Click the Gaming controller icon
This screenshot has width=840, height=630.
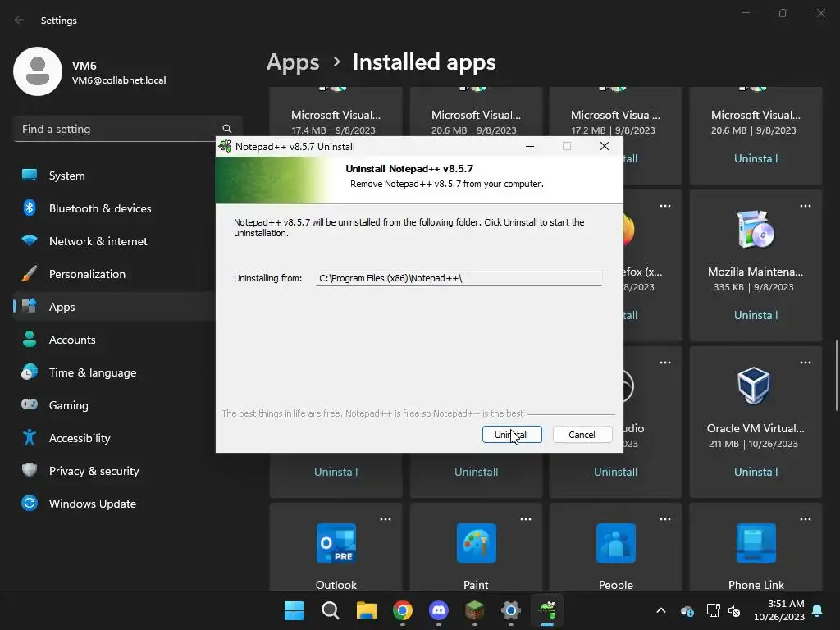coord(30,404)
